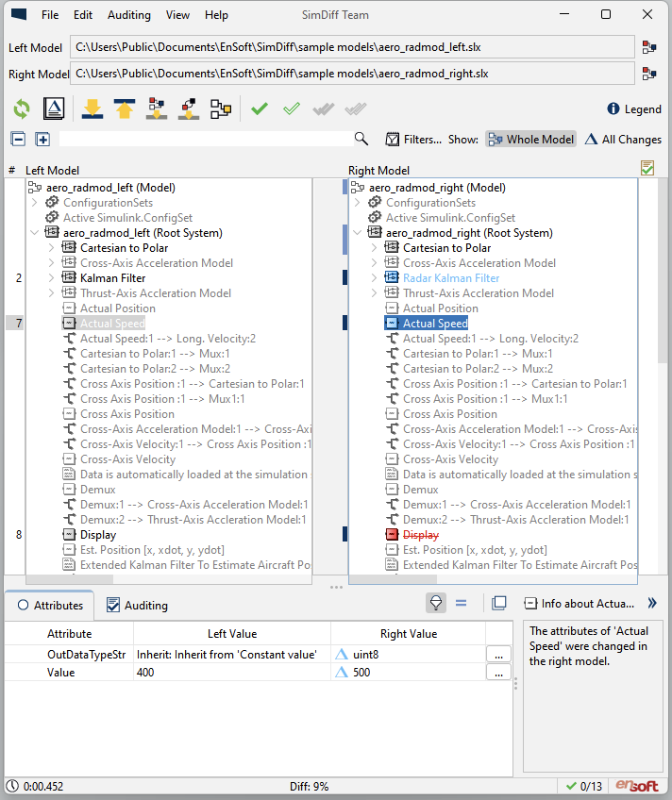
Task: Switch to the Attributes tab
Action: tap(50, 605)
